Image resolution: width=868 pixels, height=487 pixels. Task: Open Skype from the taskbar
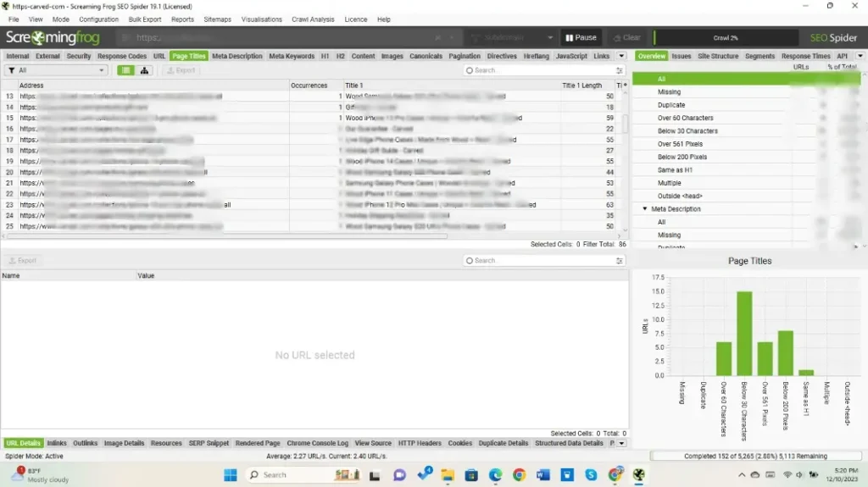(591, 475)
